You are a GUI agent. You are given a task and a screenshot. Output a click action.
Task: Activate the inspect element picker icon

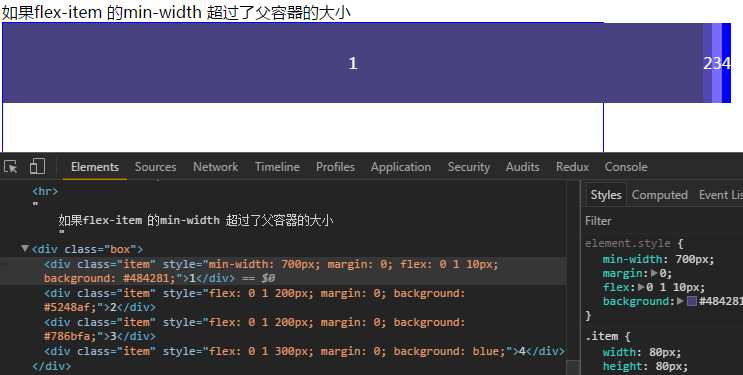10,167
